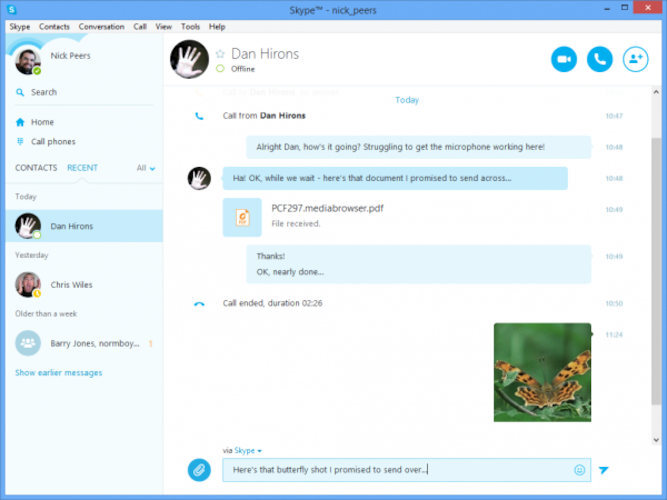Click Dan Hirons small avatar beside his message
Image resolution: width=667 pixels, height=500 pixels.
tap(199, 178)
